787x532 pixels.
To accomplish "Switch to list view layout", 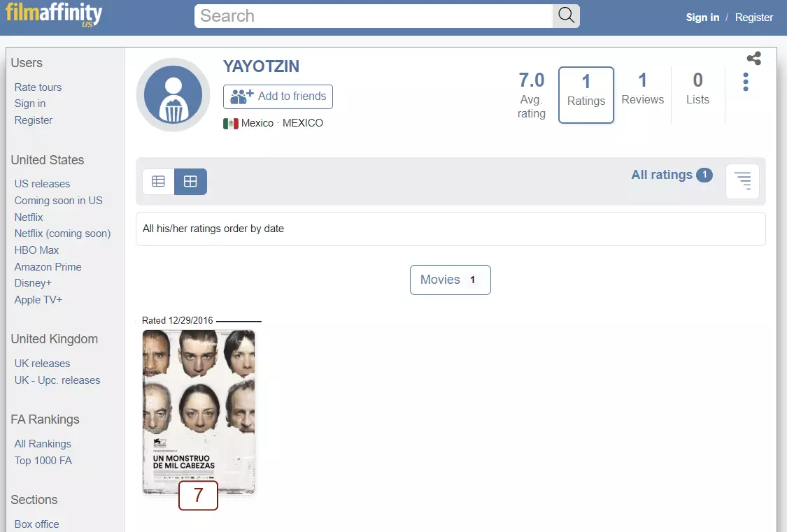I will point(159,182).
